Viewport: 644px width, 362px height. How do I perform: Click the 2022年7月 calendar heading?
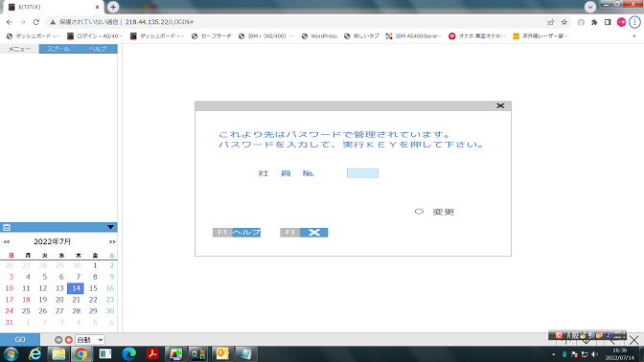tap(52, 241)
